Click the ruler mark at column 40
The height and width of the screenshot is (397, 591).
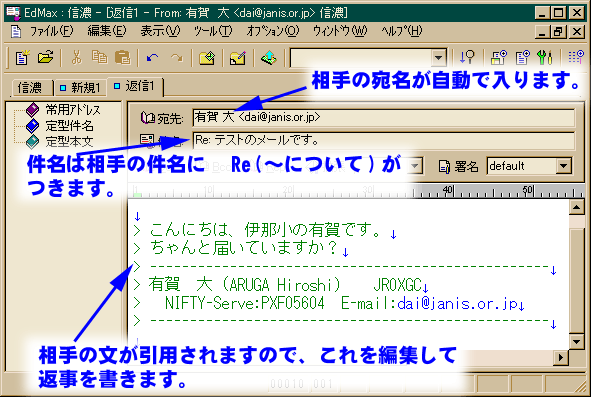449,190
